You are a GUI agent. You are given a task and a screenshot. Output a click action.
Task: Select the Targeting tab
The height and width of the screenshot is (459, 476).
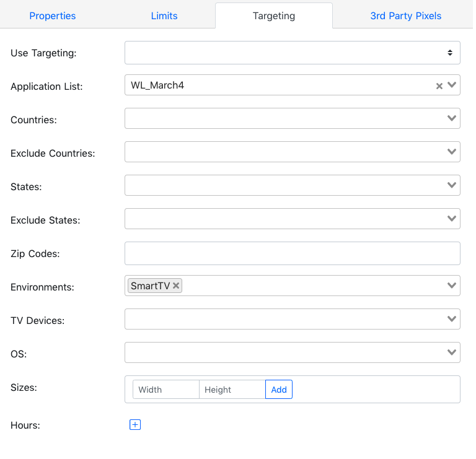point(274,15)
